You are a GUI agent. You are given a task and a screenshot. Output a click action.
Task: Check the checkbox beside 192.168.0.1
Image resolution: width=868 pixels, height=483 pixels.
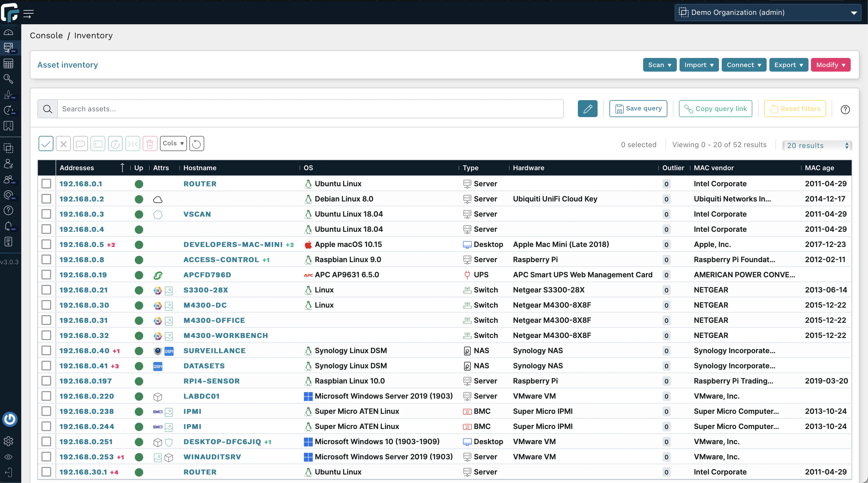pyautogui.click(x=46, y=184)
